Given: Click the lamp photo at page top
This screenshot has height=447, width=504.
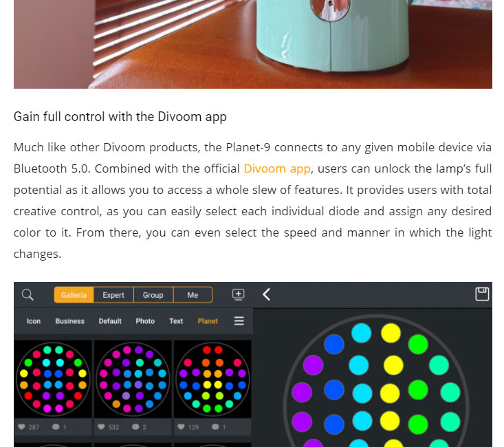Looking at the screenshot, I should 252,44.
